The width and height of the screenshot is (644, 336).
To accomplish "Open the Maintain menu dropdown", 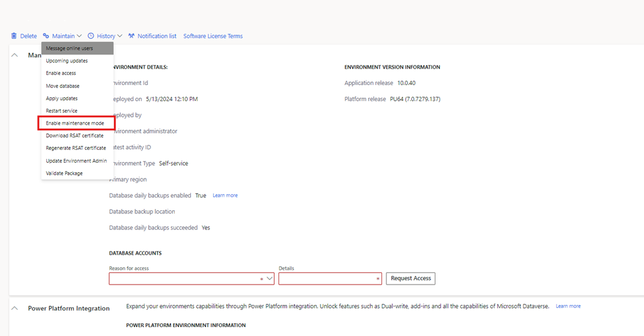I will (63, 36).
